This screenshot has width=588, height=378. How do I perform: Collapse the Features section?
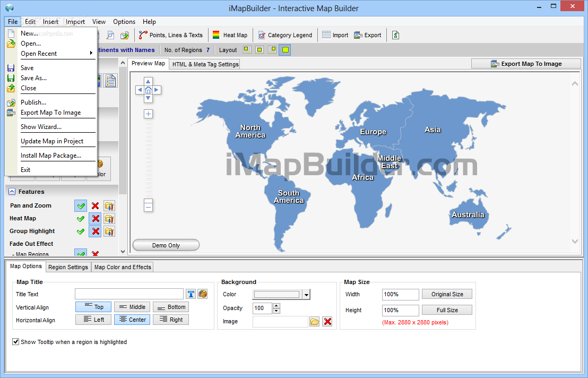pos(12,192)
